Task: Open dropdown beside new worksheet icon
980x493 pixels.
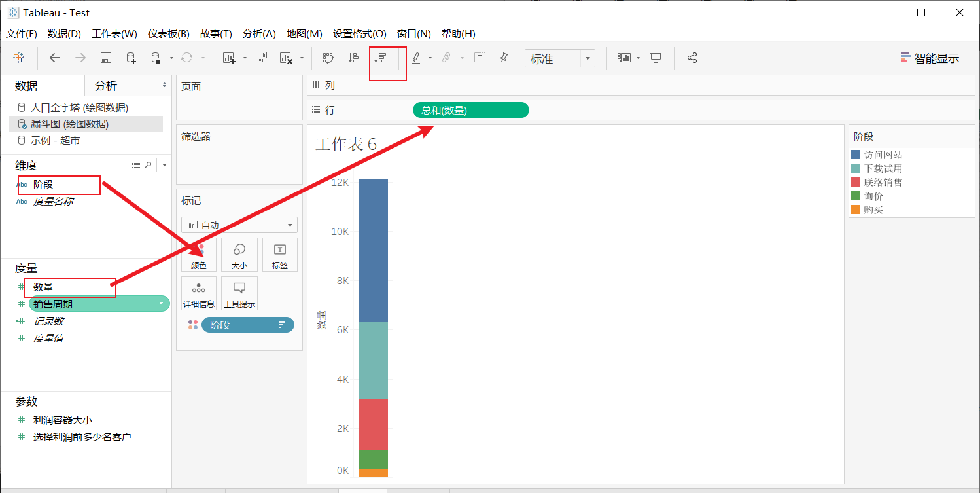Action: coord(245,58)
